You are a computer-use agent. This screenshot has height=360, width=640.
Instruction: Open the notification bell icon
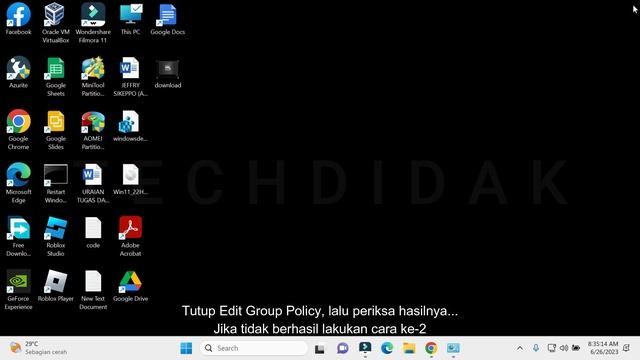627,348
